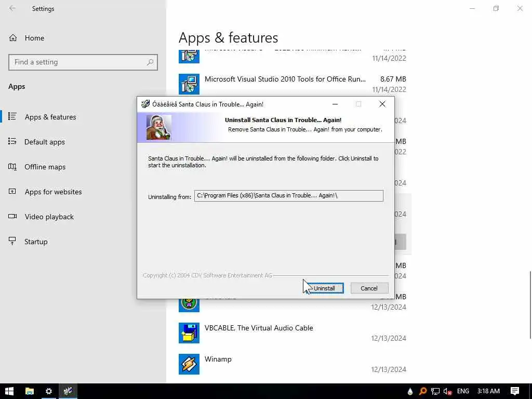
Task: Open the Windows Start menu
Action: (9, 391)
